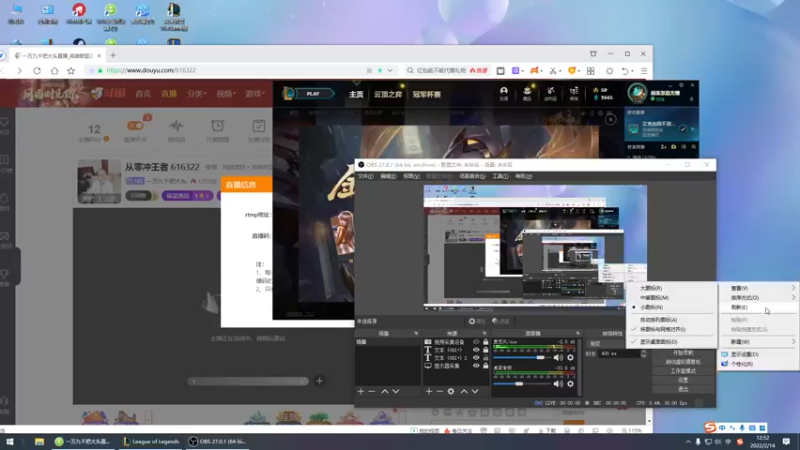Image resolution: width=800 pixels, height=450 pixels.
Task: Open source properties gear in sources toolbar
Action: tap(451, 391)
